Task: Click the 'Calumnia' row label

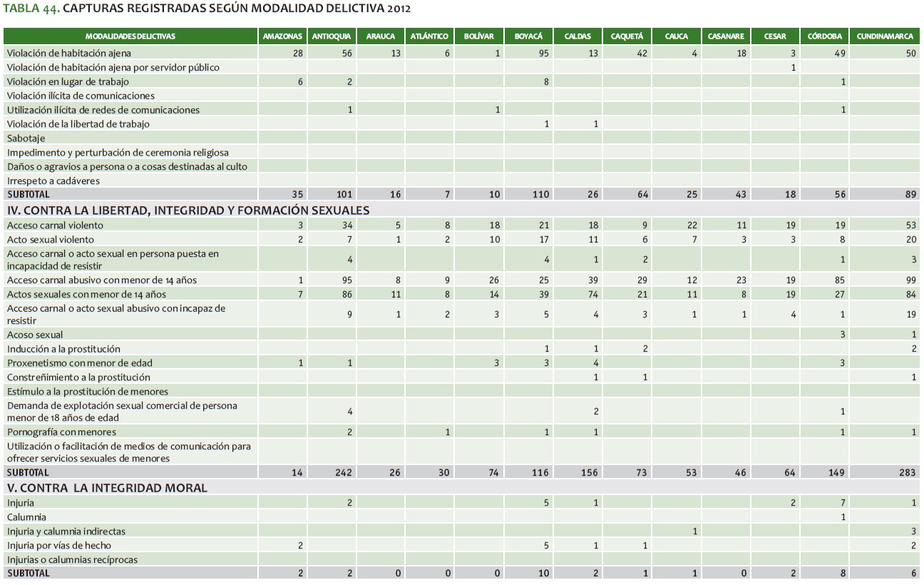Action: tap(26, 517)
